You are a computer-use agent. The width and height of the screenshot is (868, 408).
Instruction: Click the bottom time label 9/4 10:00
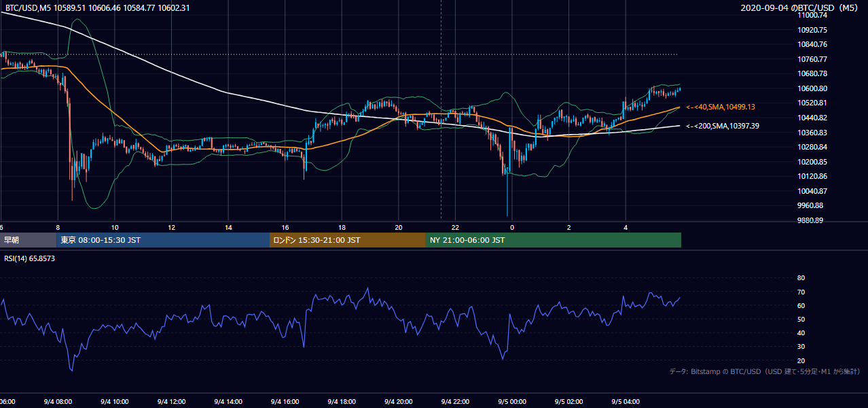[x=115, y=402]
